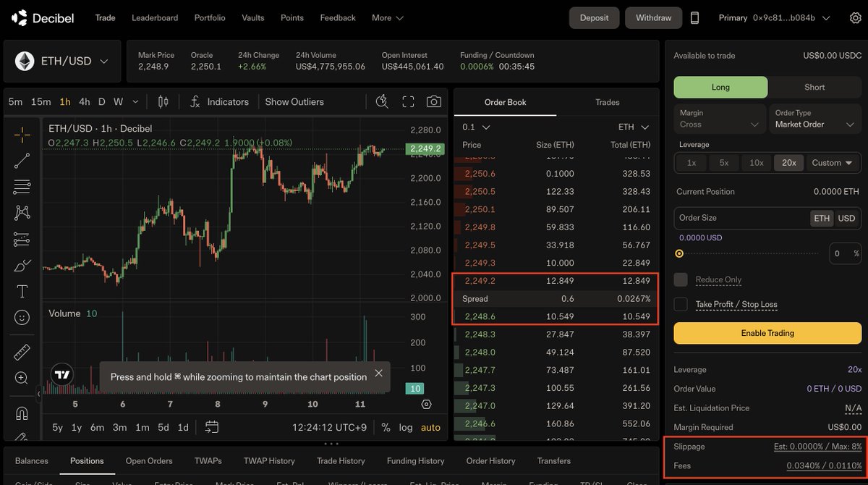
Task: Select the text annotation tool
Action: click(x=22, y=291)
